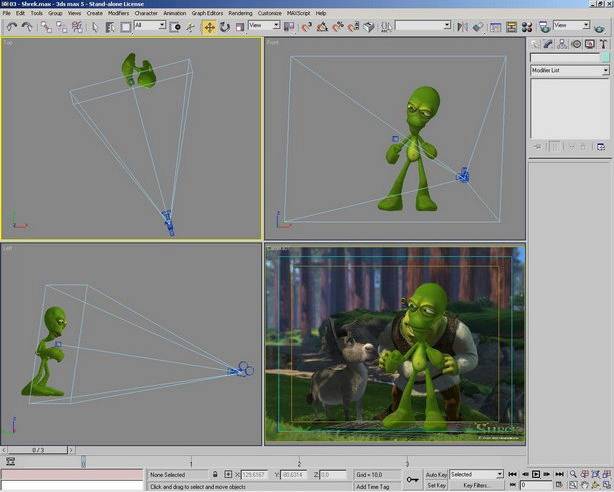
Task: Open the File menu
Action: 7,13
